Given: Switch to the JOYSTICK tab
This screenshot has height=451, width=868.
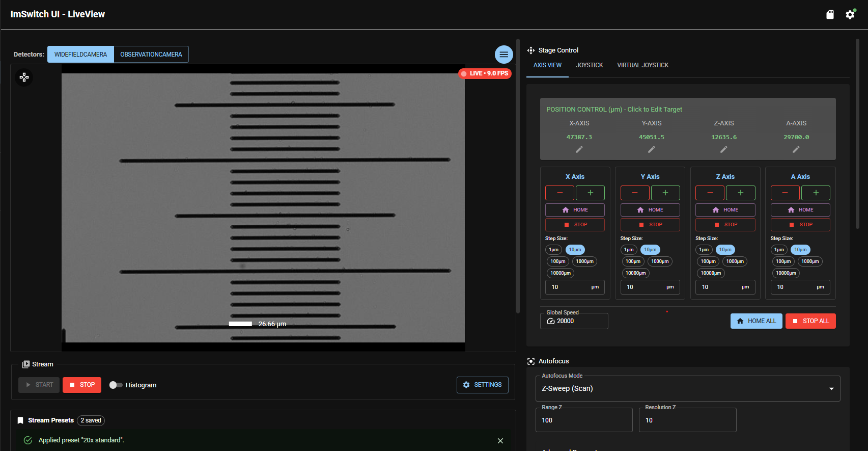Looking at the screenshot, I should coord(590,65).
